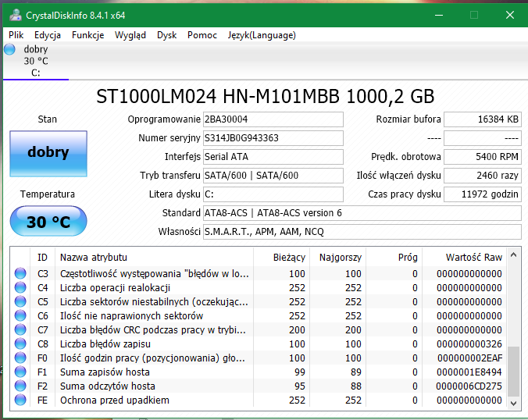Select row Suma zapisów hosta
This screenshot has width=528, height=420.
click(259, 372)
